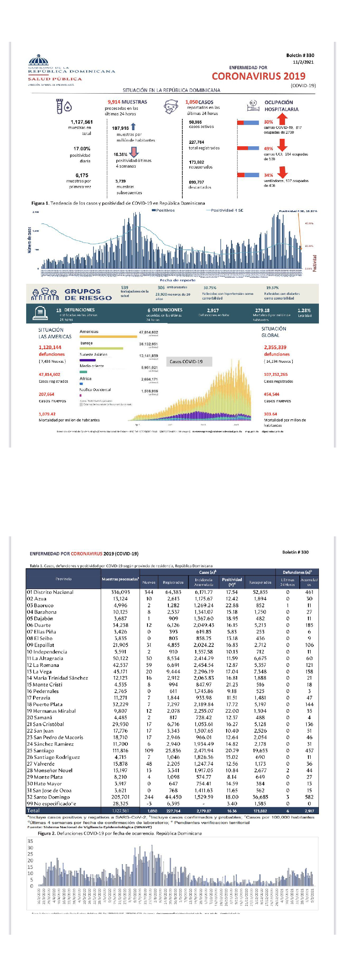Click the masked face cases icon
The width and height of the screenshot is (345, 980).
pyautogui.click(x=172, y=106)
